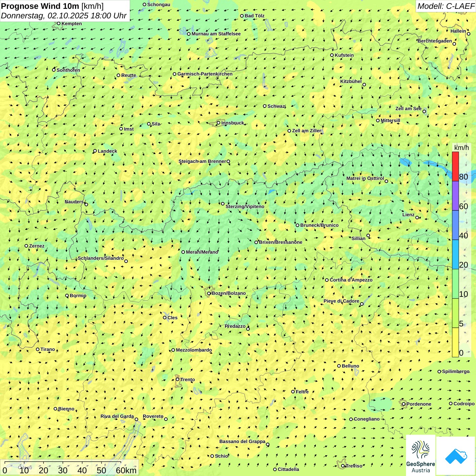Click the Bruneck/Brunico label
Image resolution: width=476 pixels, height=476 pixels.
pyautogui.click(x=319, y=225)
